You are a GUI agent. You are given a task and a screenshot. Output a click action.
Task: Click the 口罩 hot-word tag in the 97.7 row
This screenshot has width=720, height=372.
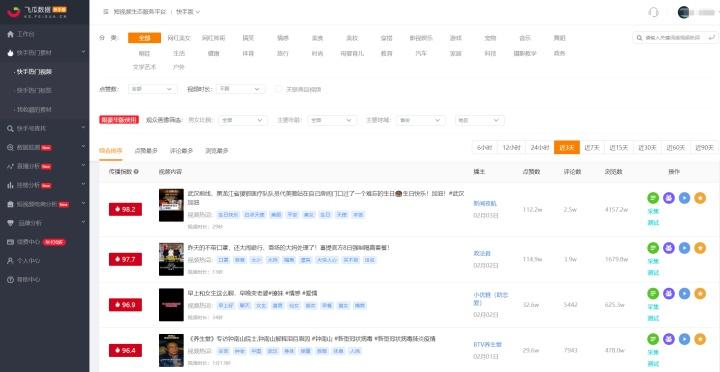(x=223, y=260)
